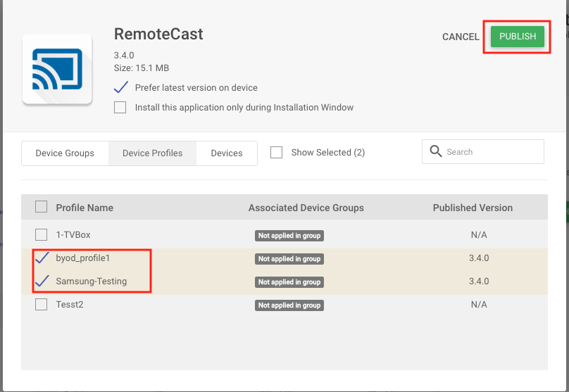The height and width of the screenshot is (392, 569).
Task: Deselect the byod_profile1 checkmark
Action: [x=42, y=258]
